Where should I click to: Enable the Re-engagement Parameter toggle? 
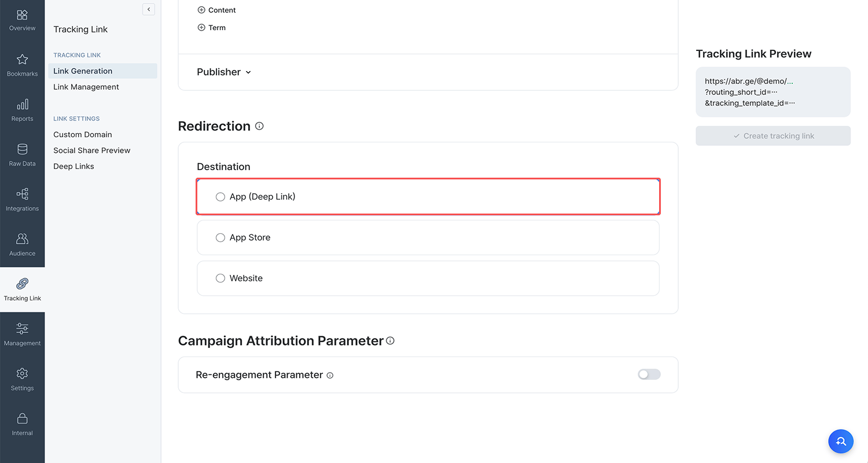click(x=649, y=374)
